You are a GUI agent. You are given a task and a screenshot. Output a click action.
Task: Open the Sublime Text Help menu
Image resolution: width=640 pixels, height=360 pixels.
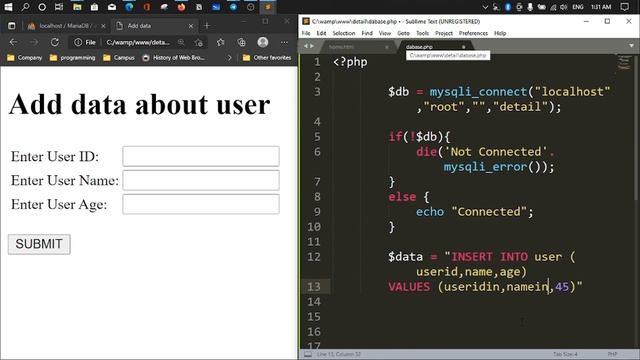click(x=500, y=33)
